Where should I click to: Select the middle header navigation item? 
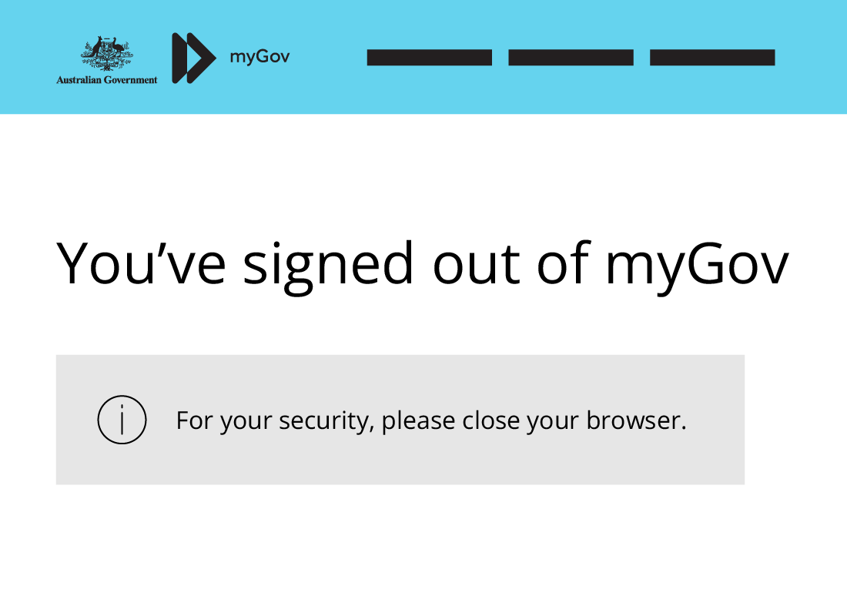(571, 58)
